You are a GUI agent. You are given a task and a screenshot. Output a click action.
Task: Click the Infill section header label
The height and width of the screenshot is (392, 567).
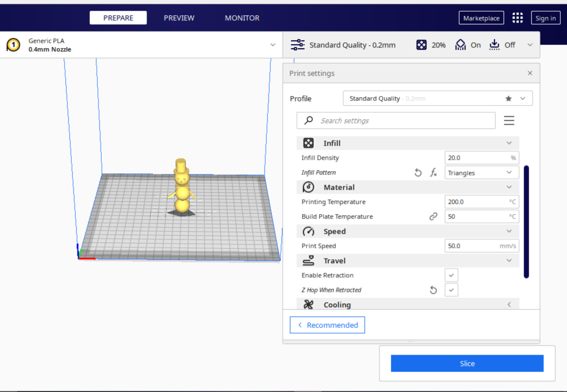tap(332, 143)
